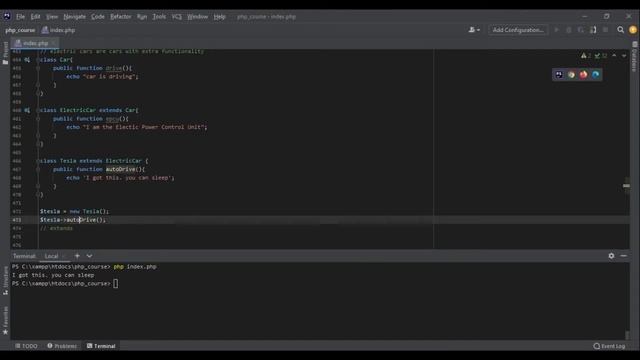This screenshot has width=640, height=360.
Task: Add a new terminal session
Action: point(77,256)
